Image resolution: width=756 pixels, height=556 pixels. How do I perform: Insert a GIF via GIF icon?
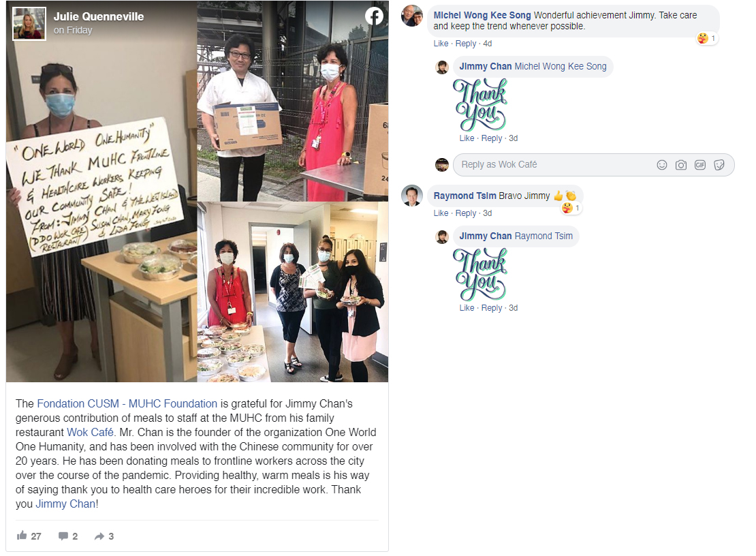coord(699,165)
